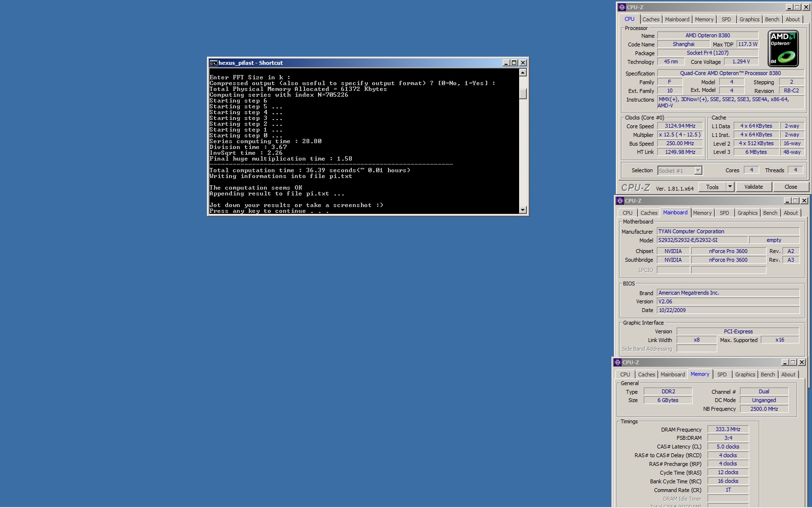Click the Validate button
812x508 pixels.
754,187
